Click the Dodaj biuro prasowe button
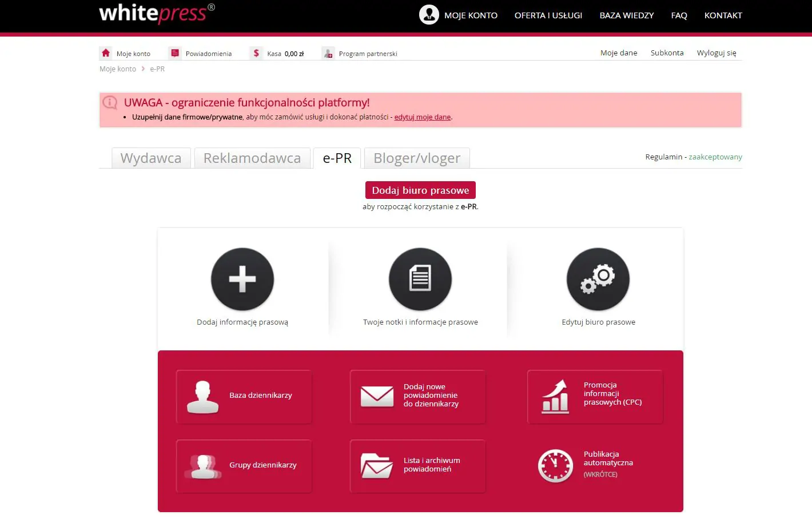 click(420, 190)
